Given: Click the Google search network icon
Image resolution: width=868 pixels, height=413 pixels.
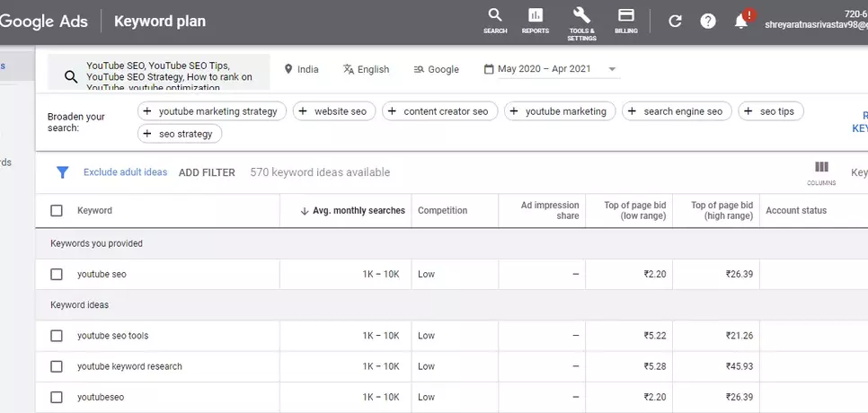Looking at the screenshot, I should click(x=419, y=69).
